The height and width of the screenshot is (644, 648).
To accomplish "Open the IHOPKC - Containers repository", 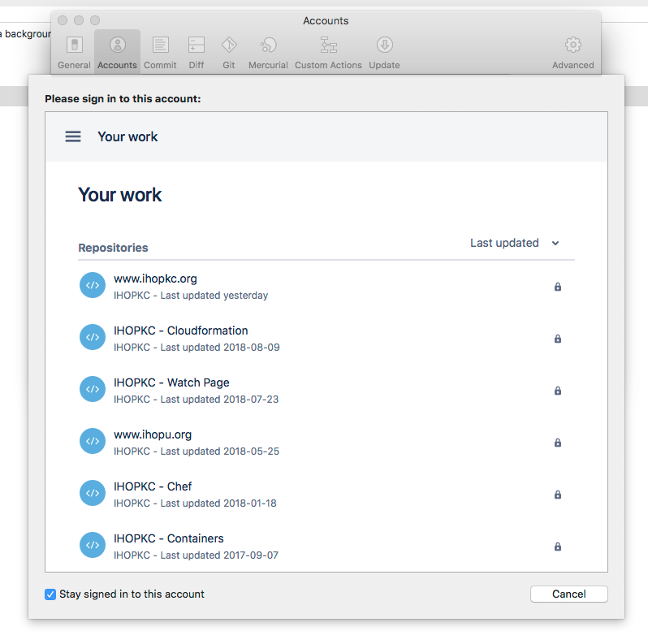I will click(x=169, y=538).
